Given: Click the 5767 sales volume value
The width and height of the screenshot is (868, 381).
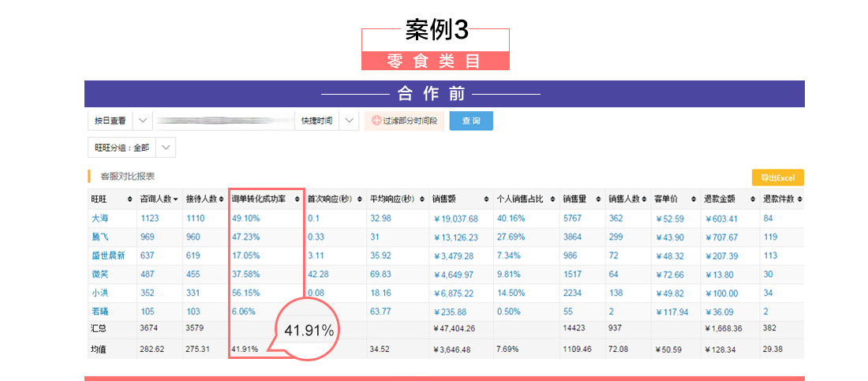Looking at the screenshot, I should [572, 219].
